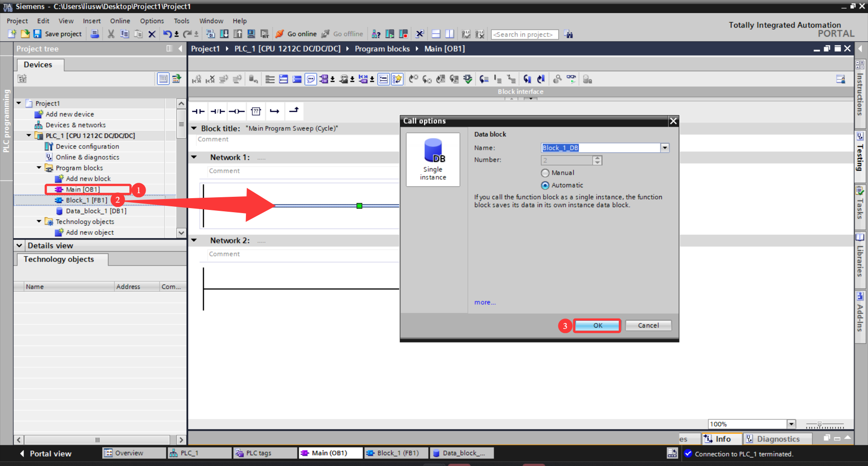Image resolution: width=868 pixels, height=466 pixels.
Task: Click the project tree horizontal scrollbar
Action: point(97,440)
